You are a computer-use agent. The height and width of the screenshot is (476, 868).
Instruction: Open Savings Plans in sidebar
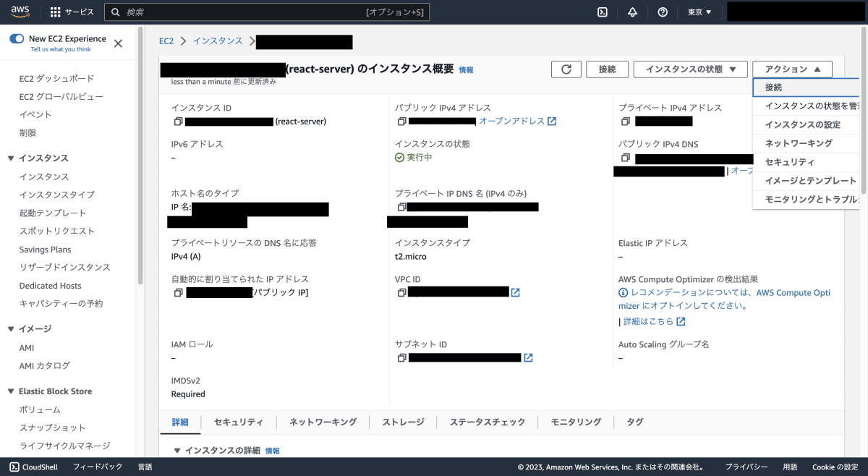click(x=45, y=250)
